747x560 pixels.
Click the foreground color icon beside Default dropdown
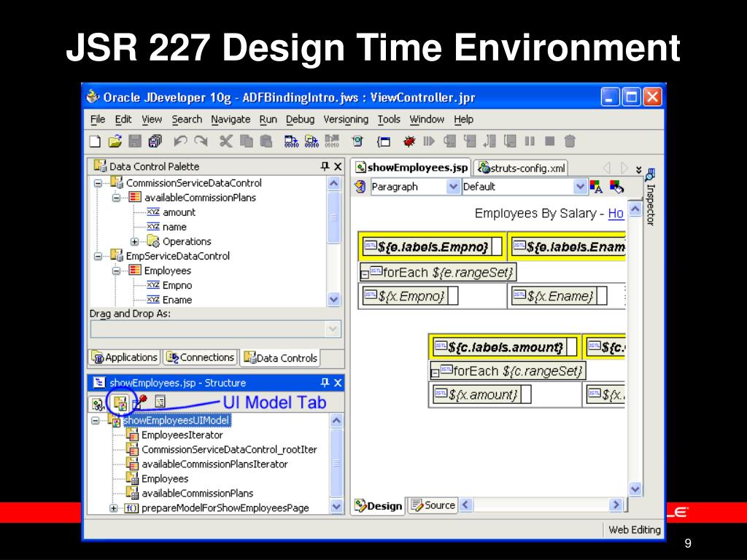596,187
